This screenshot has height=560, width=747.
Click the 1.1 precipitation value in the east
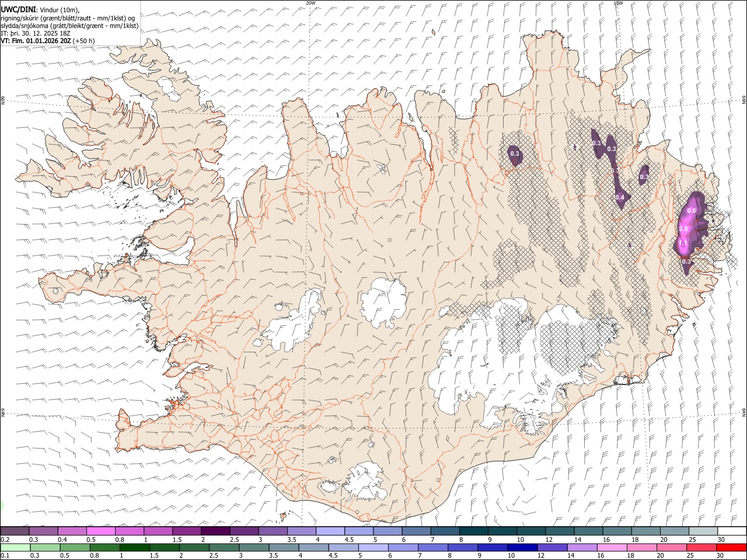coord(683,243)
